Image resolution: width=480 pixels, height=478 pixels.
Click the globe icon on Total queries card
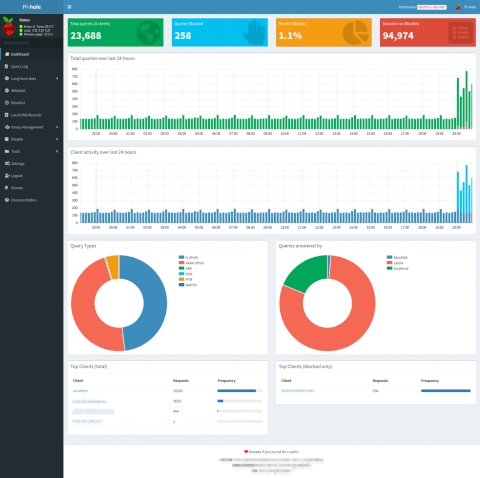tap(149, 33)
